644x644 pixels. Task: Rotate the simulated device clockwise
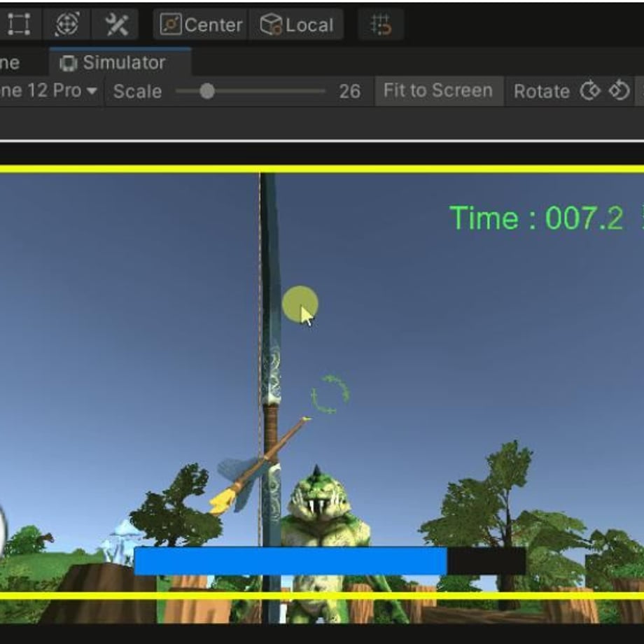coord(619,91)
